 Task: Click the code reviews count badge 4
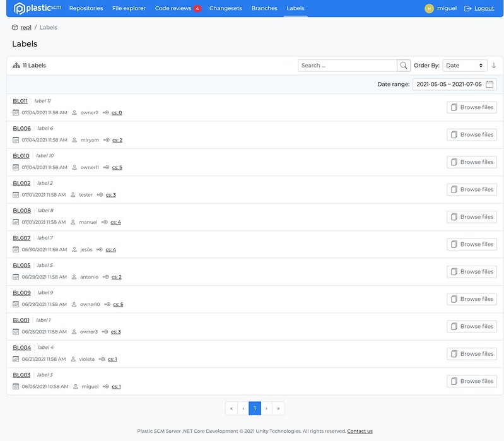(x=197, y=9)
